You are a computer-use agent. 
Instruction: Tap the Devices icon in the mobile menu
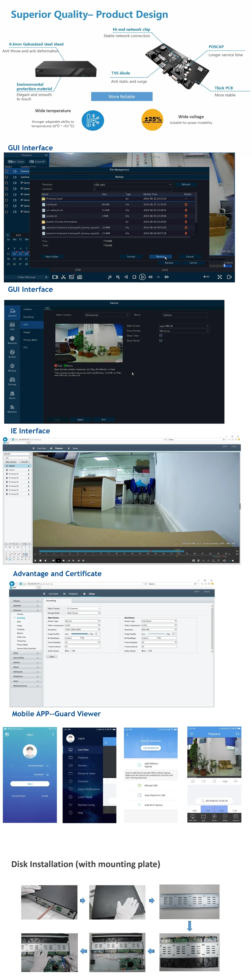[x=70, y=765]
